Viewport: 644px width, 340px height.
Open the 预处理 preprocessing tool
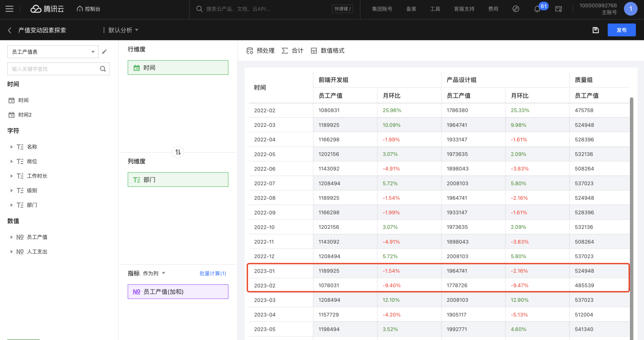pos(260,51)
